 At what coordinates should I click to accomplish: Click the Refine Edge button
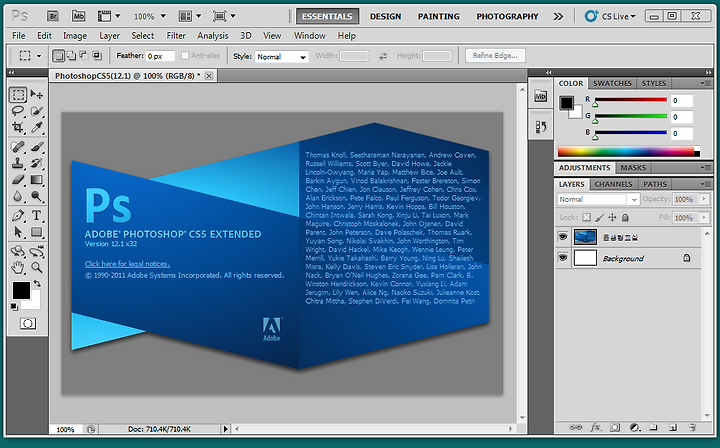[495, 56]
